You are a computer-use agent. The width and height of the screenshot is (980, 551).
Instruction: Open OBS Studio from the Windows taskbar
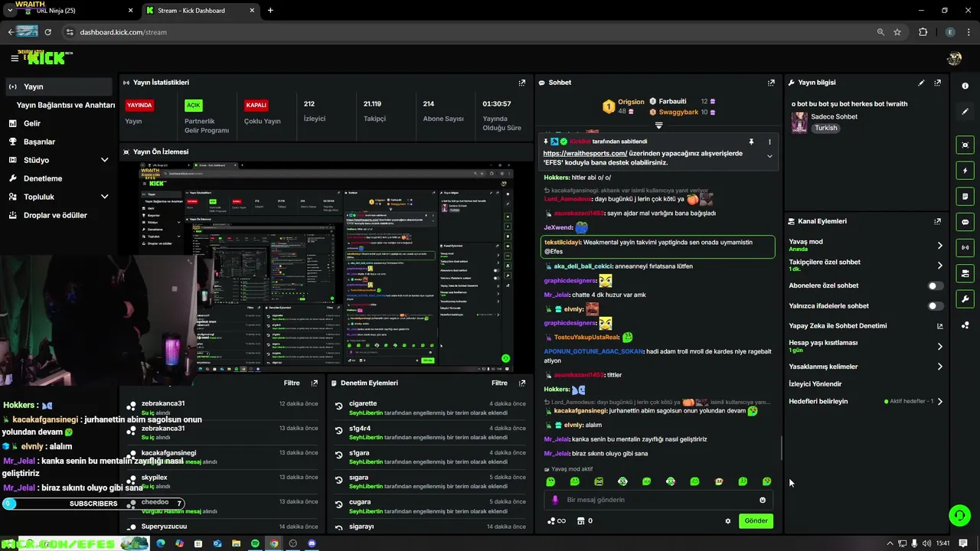click(x=292, y=543)
